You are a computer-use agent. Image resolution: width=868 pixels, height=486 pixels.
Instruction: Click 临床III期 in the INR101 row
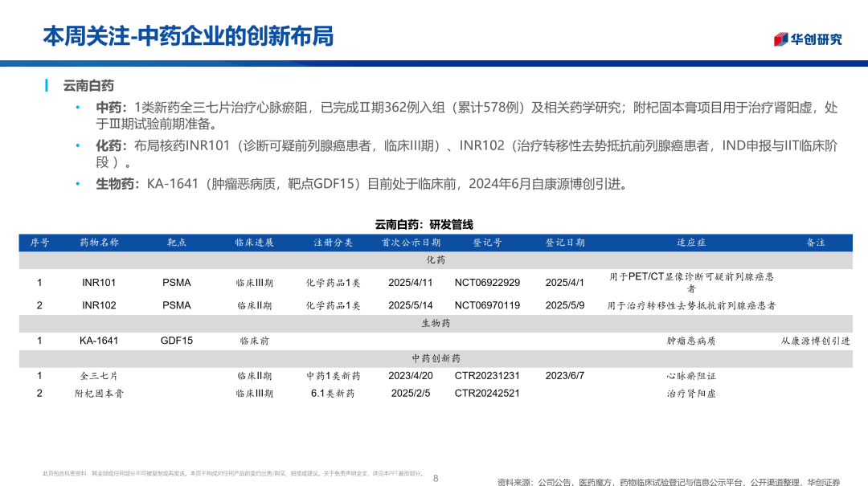click(254, 283)
